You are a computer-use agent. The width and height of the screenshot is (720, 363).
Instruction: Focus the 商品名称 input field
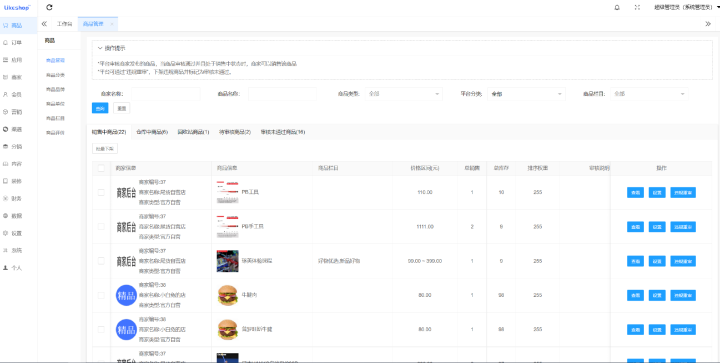282,94
